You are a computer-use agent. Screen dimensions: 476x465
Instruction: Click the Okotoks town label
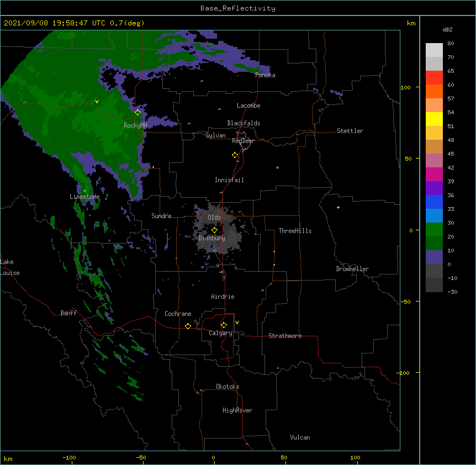228,387
